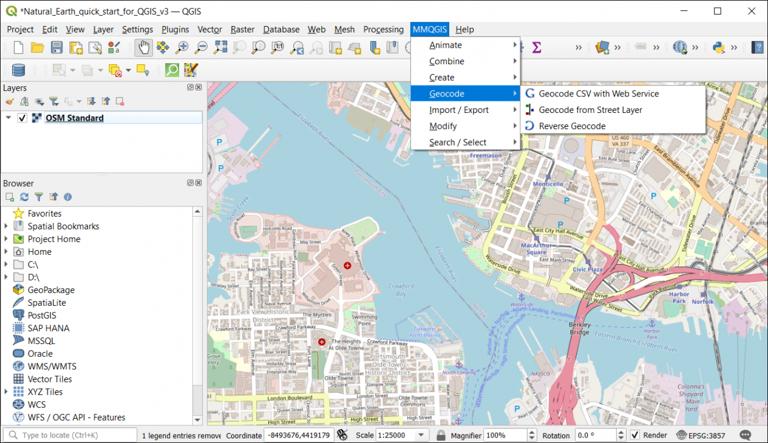Image resolution: width=768 pixels, height=443 pixels.
Task: Open the Search / Select submenu
Action: coord(465,142)
